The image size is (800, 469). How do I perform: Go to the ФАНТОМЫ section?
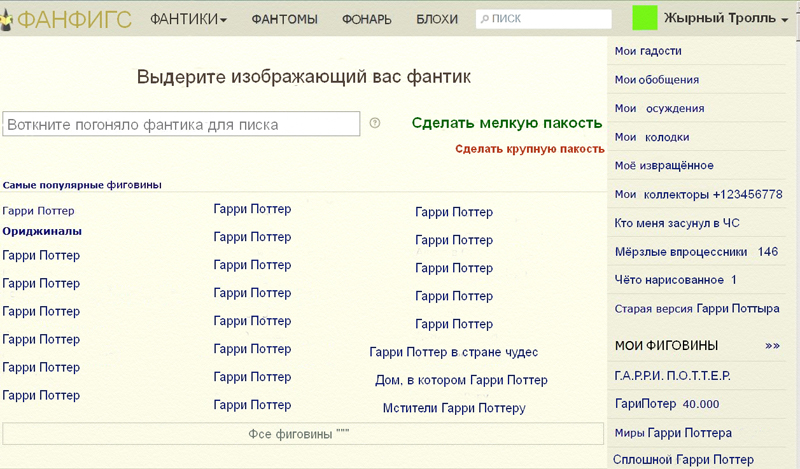(x=284, y=19)
